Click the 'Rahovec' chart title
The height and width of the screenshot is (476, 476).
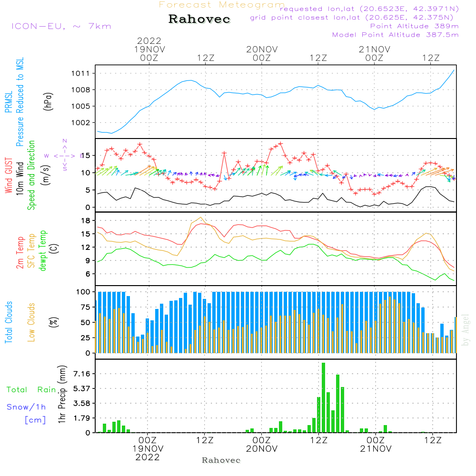pyautogui.click(x=199, y=19)
